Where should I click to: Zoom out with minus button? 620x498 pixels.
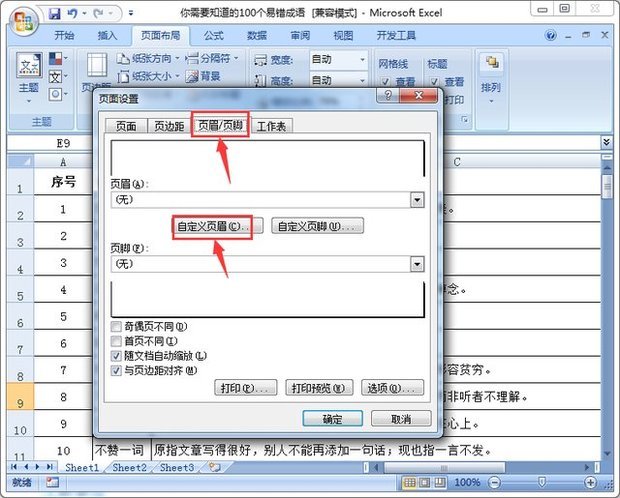[x=494, y=483]
